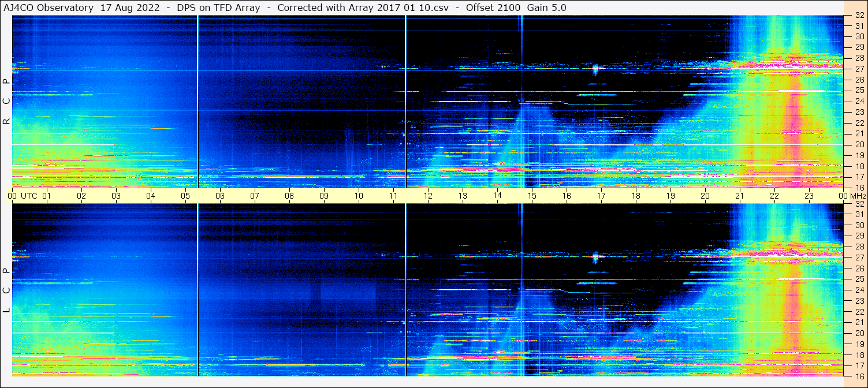The height and width of the screenshot is (388, 868).
Task: Click the 22 hour marker on time axis
Action: 774,196
